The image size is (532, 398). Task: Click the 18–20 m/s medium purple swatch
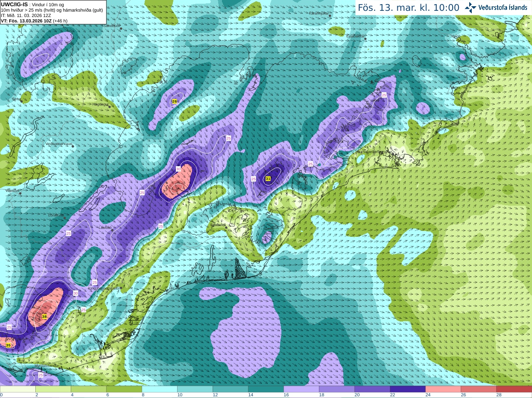point(337,389)
